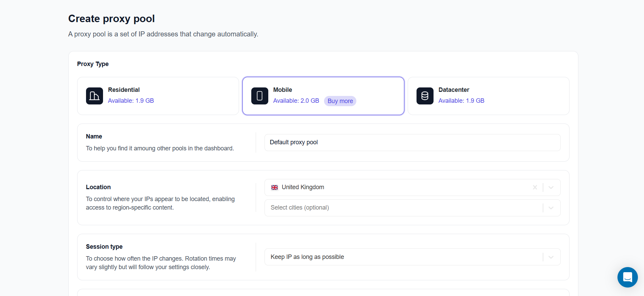Click the Default proxy pool name field

(x=412, y=143)
